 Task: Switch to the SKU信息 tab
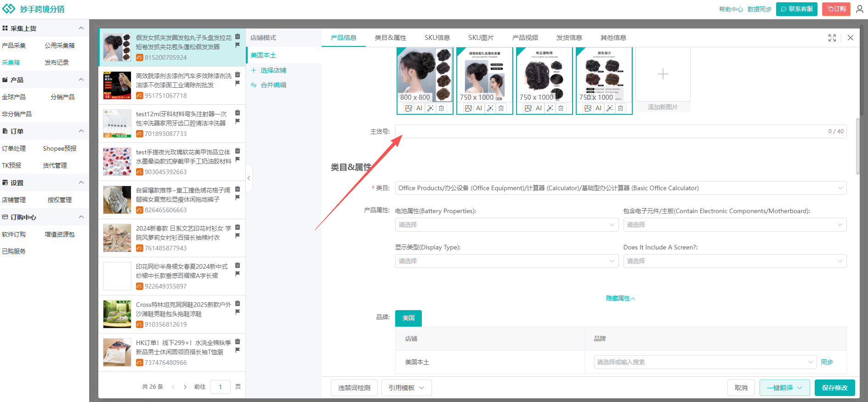[x=437, y=38]
